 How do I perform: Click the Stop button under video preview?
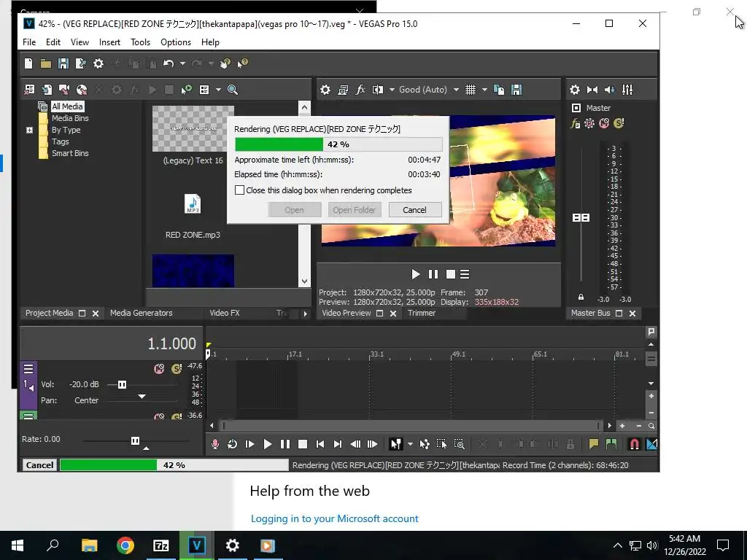point(450,274)
